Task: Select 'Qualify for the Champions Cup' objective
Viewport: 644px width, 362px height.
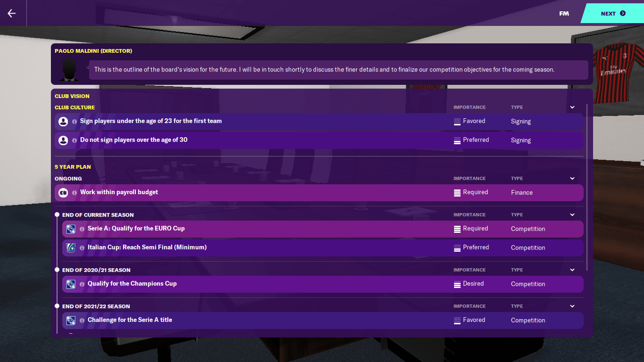Action: coord(323,284)
